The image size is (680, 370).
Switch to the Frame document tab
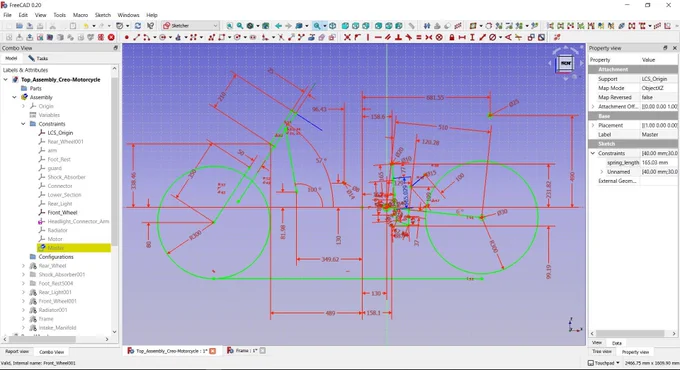[x=246, y=350]
